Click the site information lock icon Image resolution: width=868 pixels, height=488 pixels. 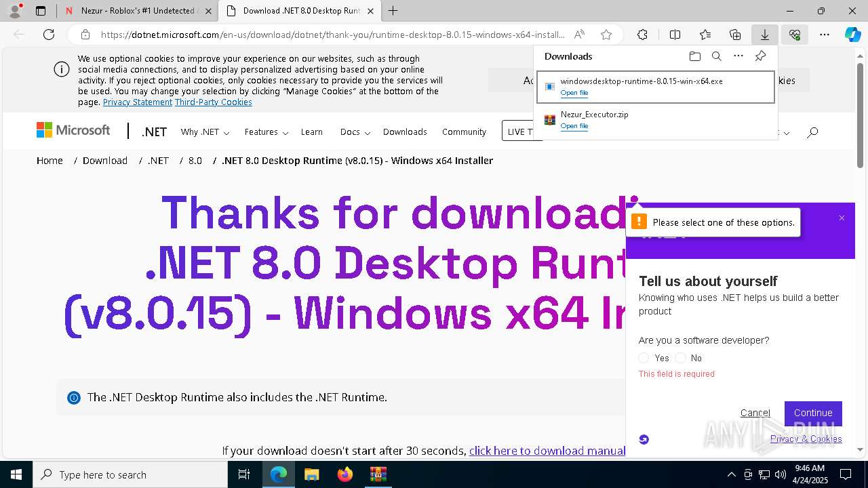pyautogui.click(x=85, y=35)
